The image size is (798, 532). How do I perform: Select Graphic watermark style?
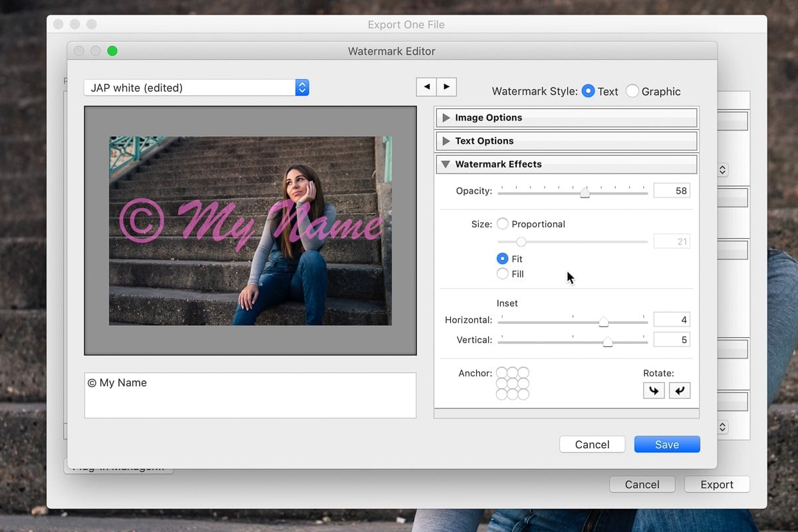632,91
